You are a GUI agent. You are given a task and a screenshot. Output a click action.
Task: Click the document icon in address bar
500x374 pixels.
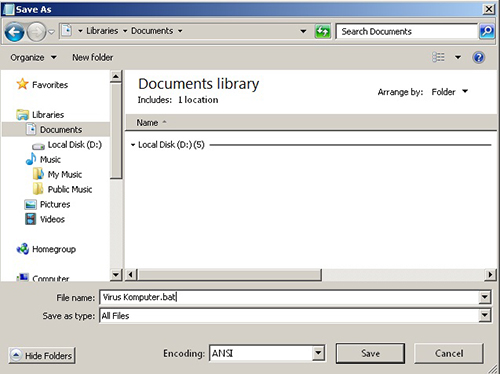[67, 31]
